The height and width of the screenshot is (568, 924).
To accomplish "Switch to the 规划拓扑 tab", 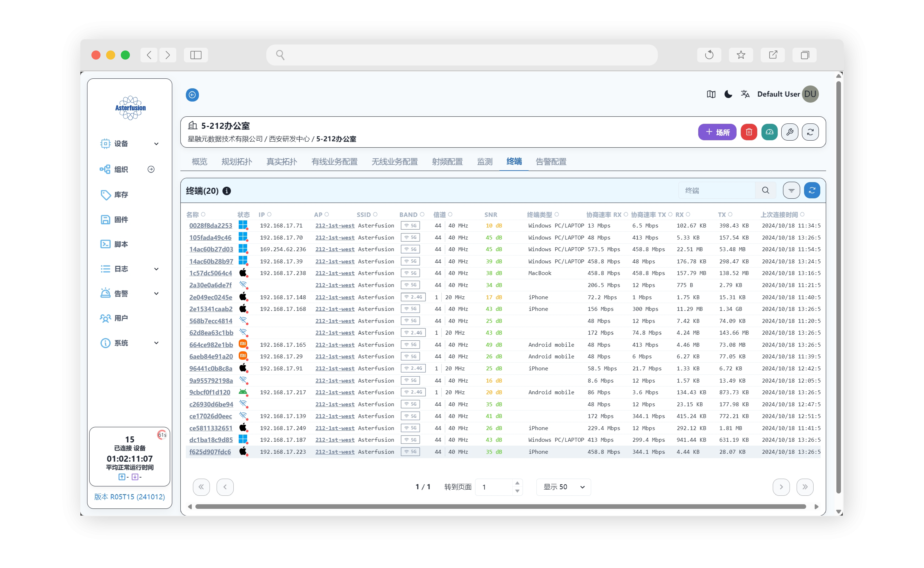I will click(236, 162).
